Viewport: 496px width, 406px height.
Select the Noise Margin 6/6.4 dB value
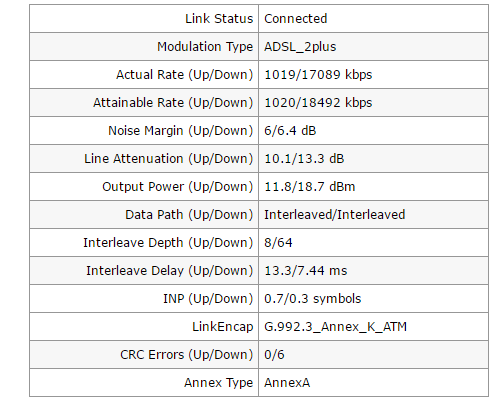(x=290, y=131)
